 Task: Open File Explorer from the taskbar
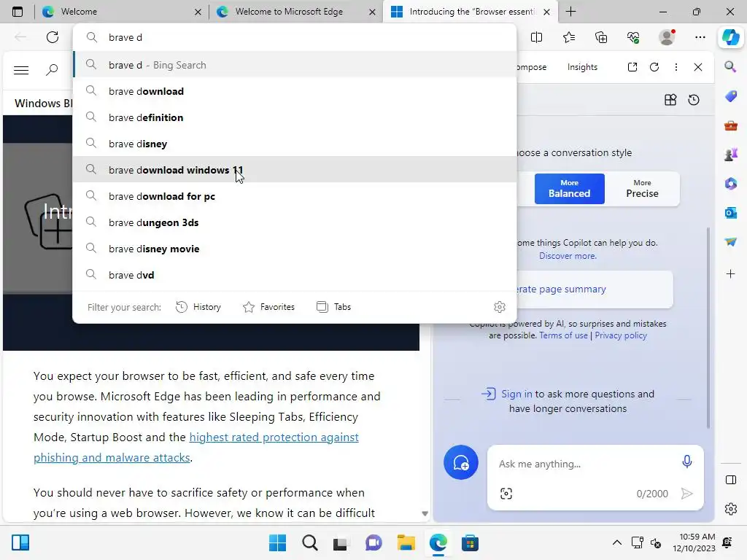pyautogui.click(x=406, y=542)
